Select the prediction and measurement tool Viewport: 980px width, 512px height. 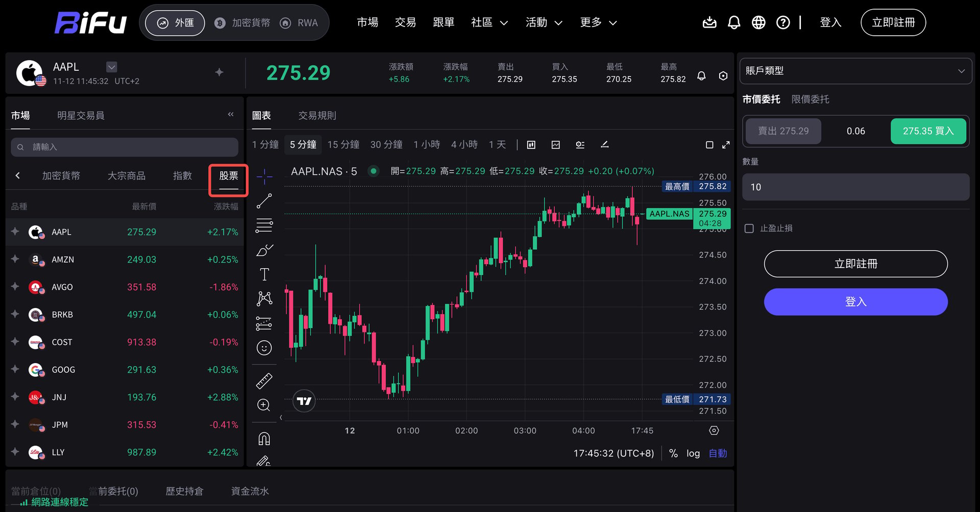264,323
